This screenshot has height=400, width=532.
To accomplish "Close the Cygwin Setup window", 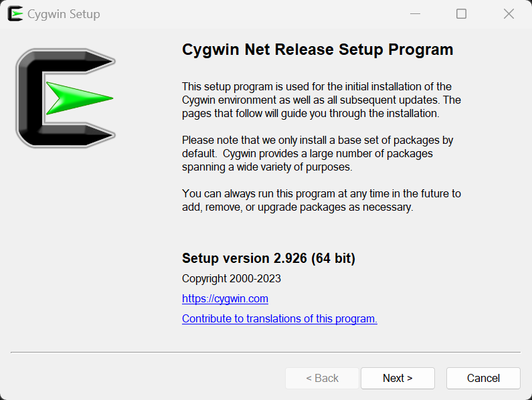I will (509, 14).
